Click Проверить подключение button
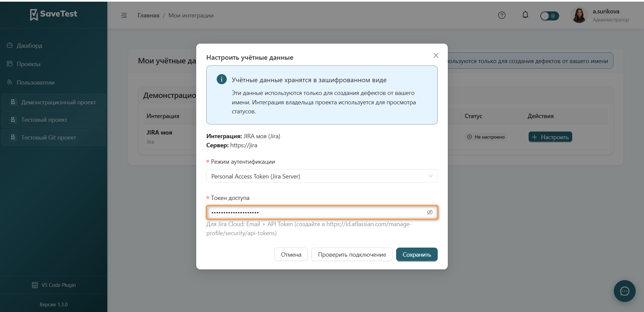Screen dimensions: 644x312 (x=352, y=255)
